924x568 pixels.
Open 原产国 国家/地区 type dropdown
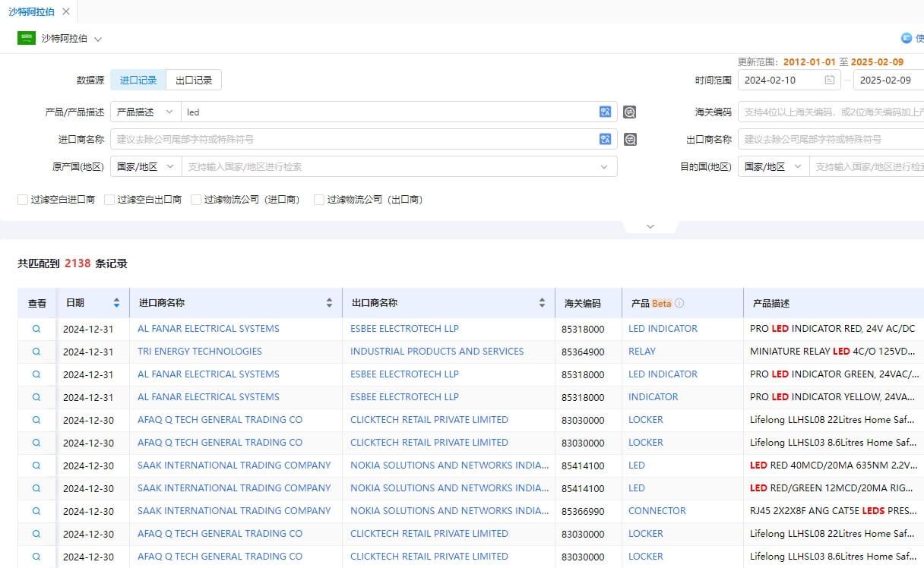146,166
